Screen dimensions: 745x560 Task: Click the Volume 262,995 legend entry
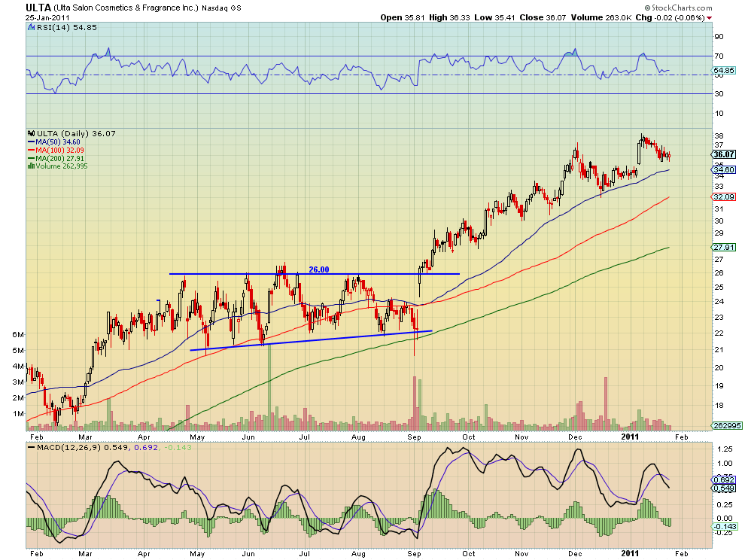tap(62, 166)
